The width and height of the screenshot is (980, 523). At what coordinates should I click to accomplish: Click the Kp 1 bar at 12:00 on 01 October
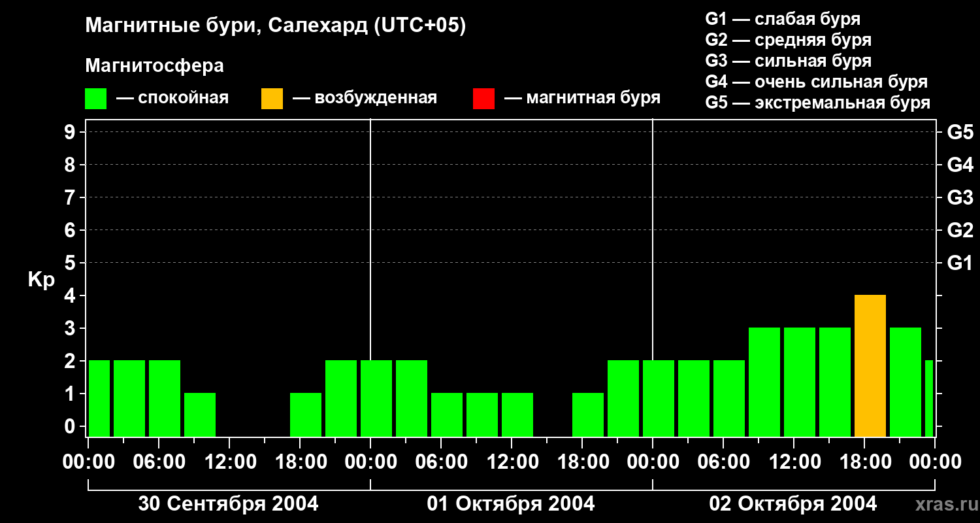coord(517,414)
